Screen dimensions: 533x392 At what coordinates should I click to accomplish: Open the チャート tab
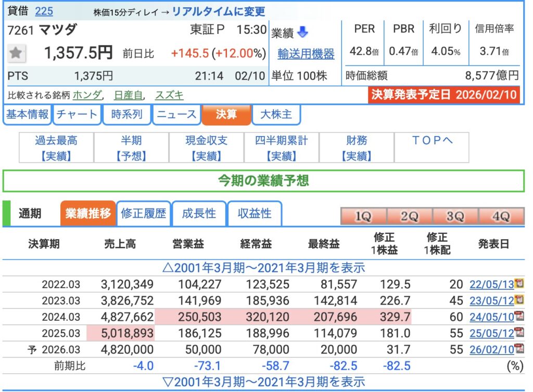point(77,115)
